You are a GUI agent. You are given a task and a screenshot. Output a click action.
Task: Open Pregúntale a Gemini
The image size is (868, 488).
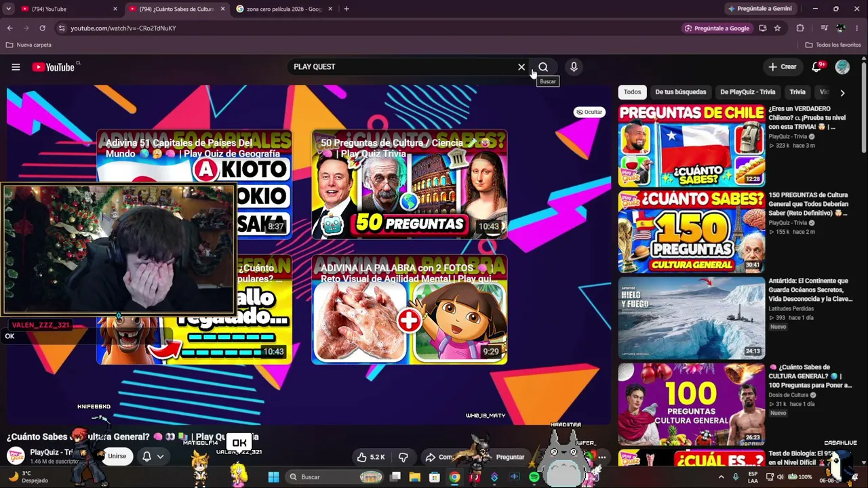pyautogui.click(x=759, y=9)
